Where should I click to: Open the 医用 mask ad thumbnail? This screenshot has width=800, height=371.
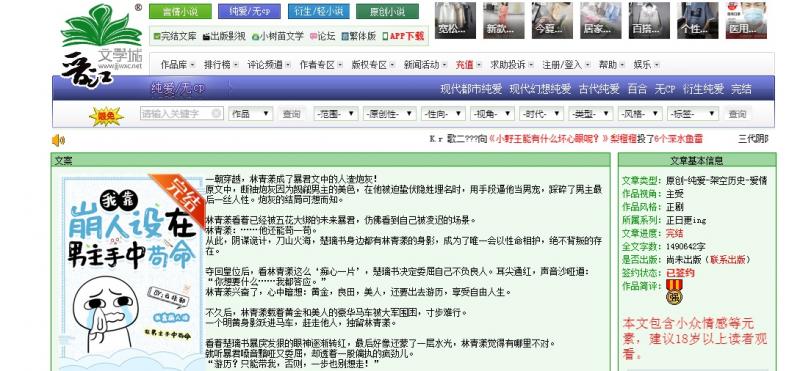click(746, 20)
